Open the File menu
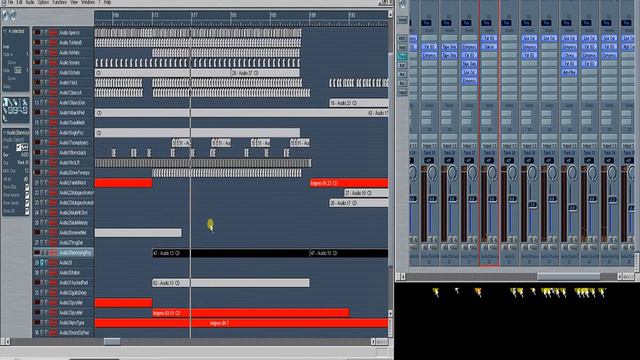This screenshot has height=360, width=640. (x=10, y=2)
